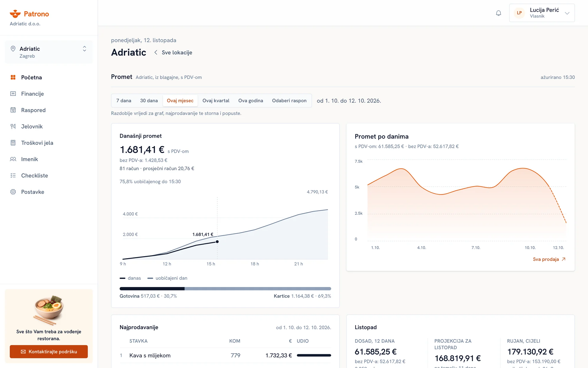Click the Checkliste list icon

13,175
